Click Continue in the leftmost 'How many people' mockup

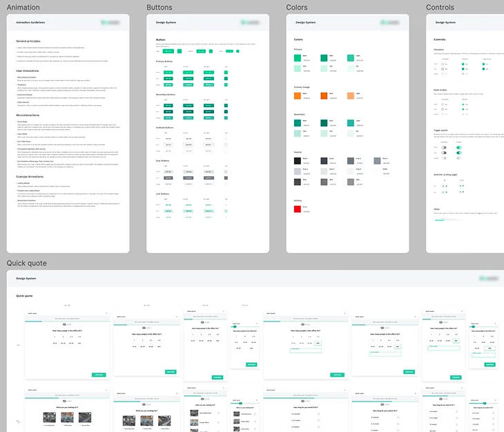pos(99,375)
